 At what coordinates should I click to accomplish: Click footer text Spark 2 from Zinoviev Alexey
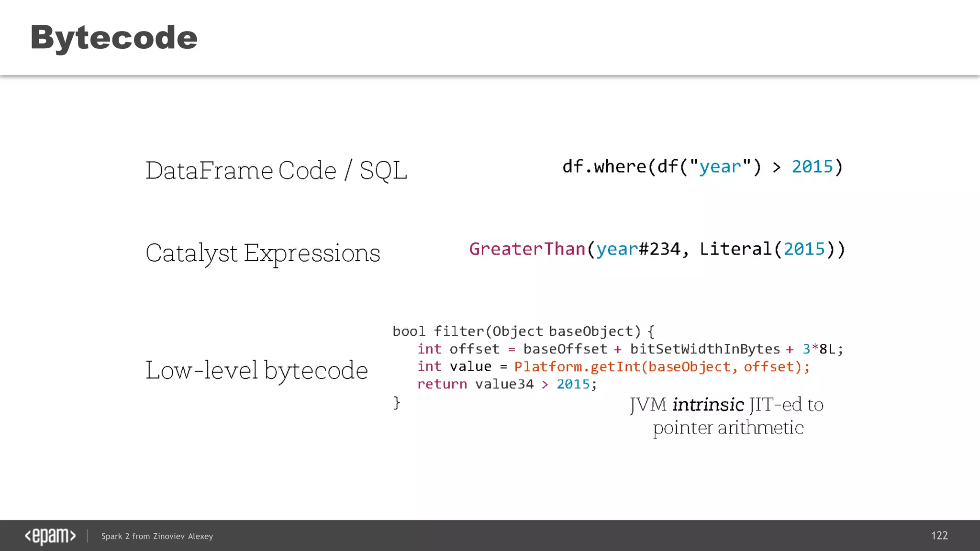click(x=157, y=536)
